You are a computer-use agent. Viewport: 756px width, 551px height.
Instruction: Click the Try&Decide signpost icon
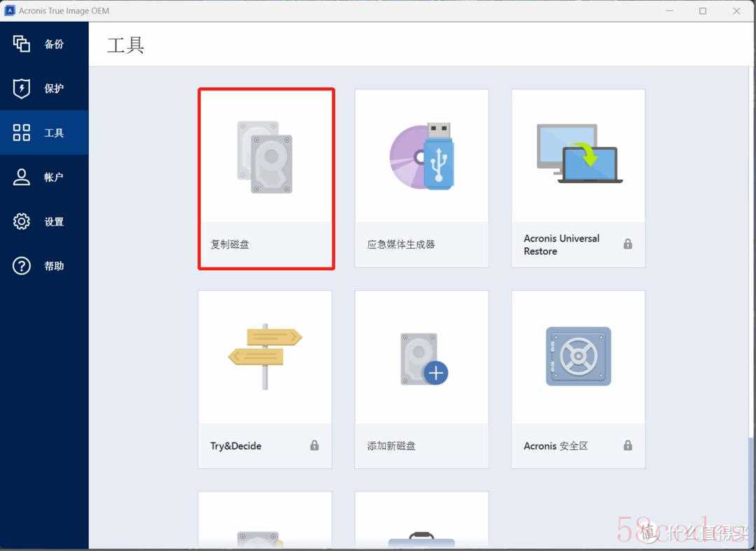pyautogui.click(x=265, y=356)
